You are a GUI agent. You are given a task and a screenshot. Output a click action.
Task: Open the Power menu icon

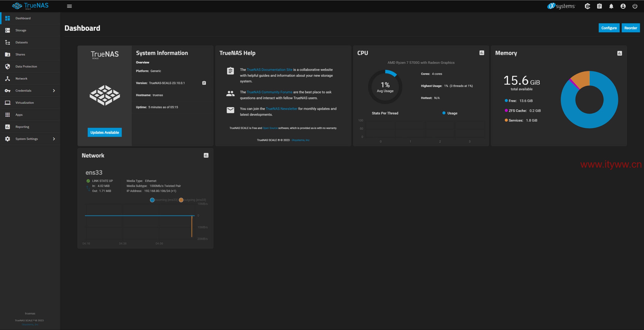635,6
